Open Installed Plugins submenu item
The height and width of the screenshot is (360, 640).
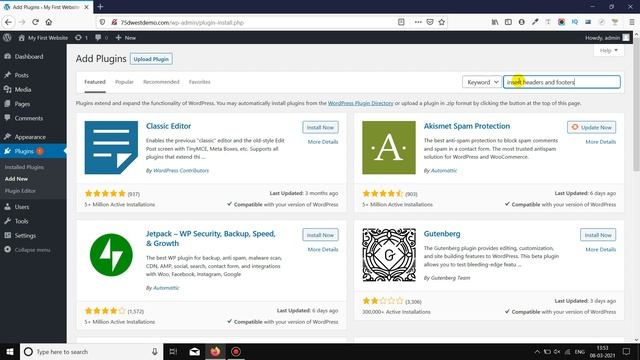click(x=24, y=167)
